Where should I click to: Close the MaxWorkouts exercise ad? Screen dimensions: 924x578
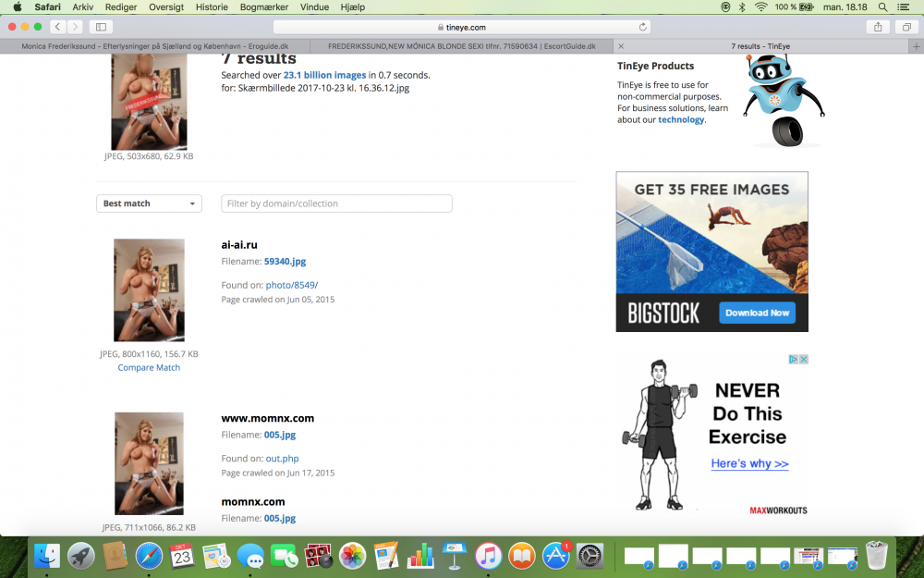tap(803, 359)
